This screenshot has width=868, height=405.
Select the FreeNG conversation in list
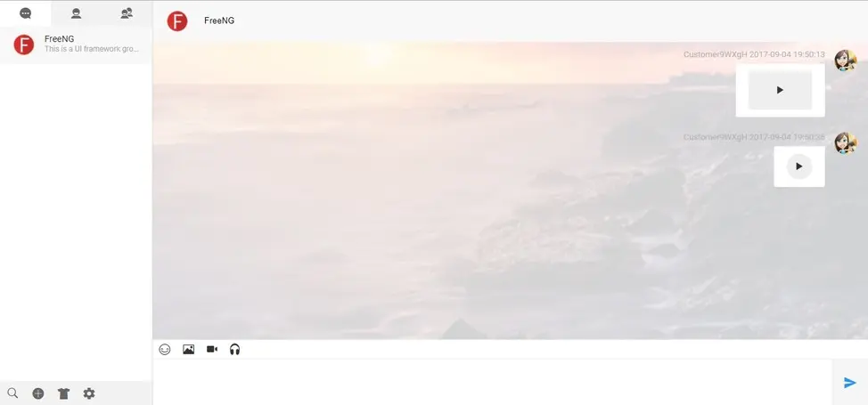76,45
